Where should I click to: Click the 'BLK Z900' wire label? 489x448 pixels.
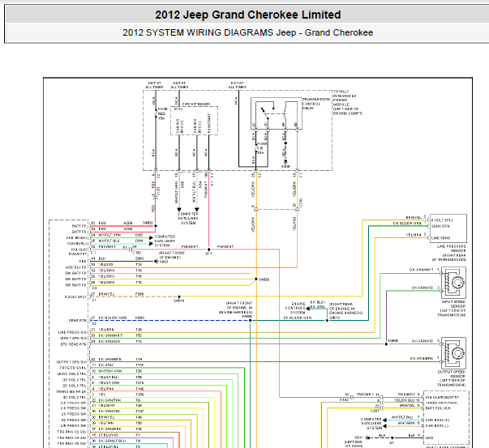tap(121, 258)
